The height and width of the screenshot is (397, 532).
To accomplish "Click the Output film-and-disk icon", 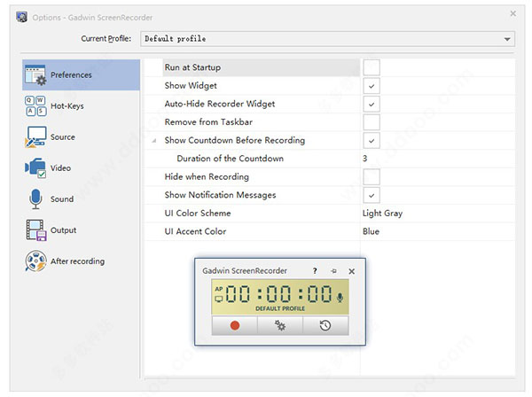I will (35, 230).
